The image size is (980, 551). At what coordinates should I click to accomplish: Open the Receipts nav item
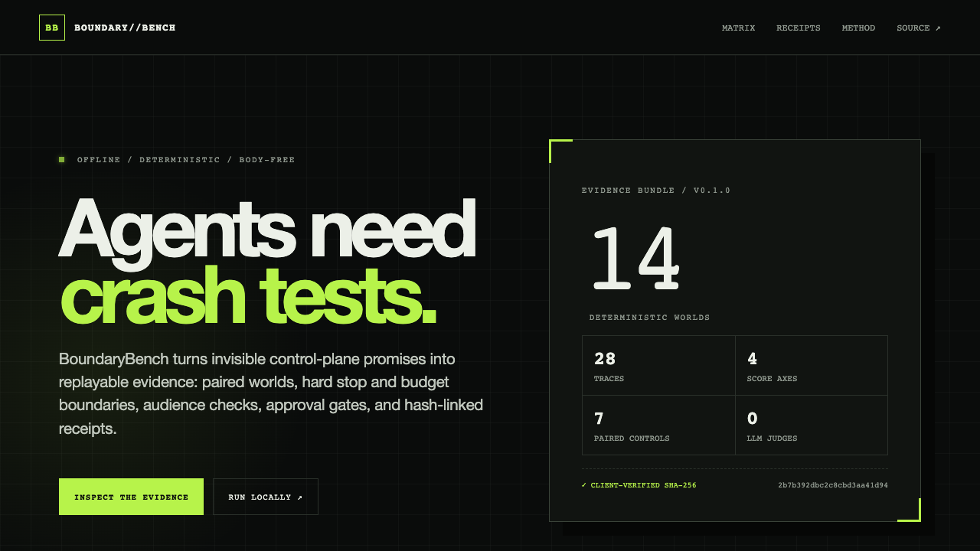[x=799, y=28]
